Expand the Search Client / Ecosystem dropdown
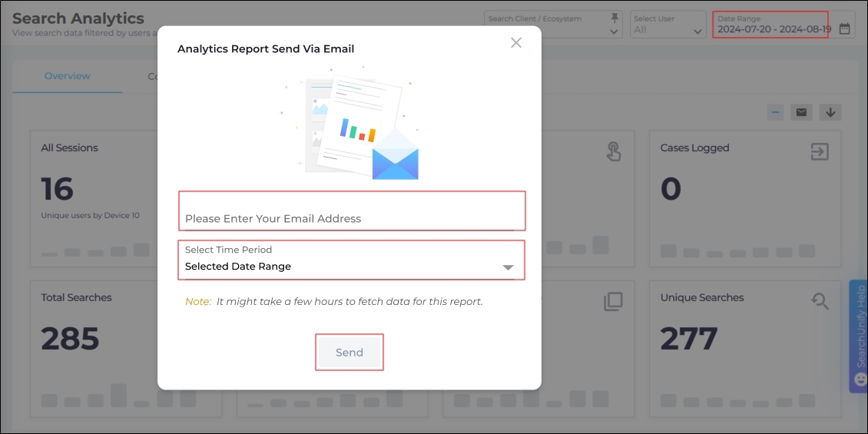 point(615,31)
